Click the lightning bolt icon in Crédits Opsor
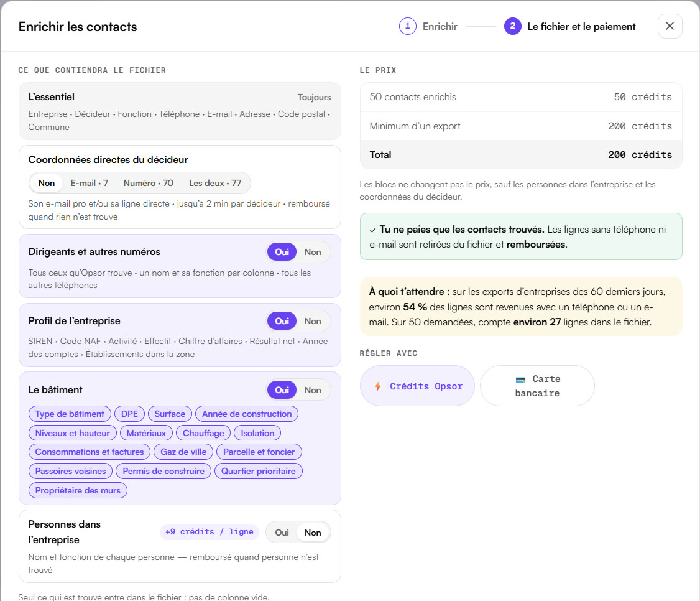The image size is (700, 601). 378,386
